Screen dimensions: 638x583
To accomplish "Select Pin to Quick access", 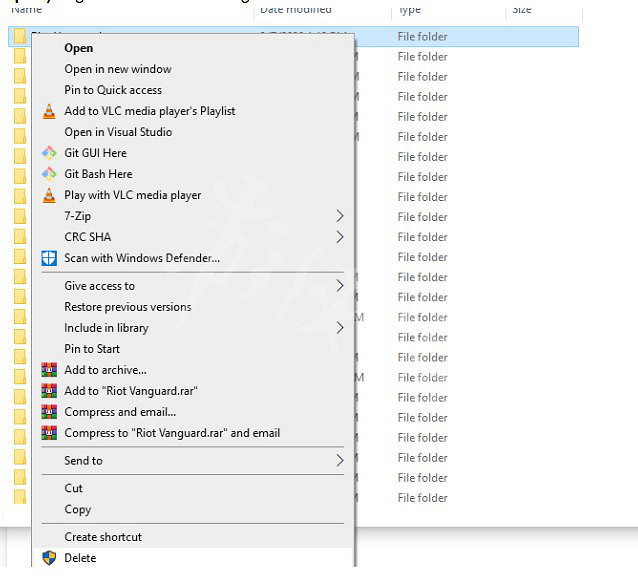I will 113,90.
